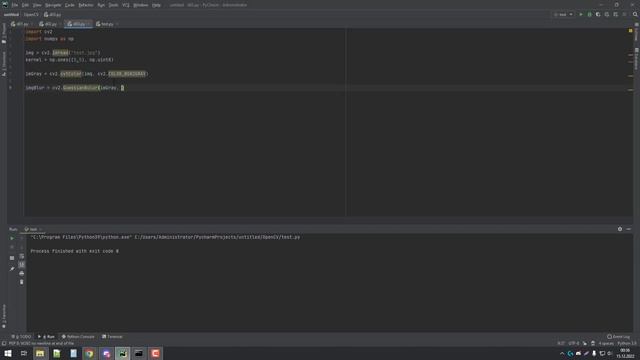Hide the Run panel with minimize dash
Image resolution: width=640 pixels, height=360 pixels.
pyautogui.click(x=629, y=229)
